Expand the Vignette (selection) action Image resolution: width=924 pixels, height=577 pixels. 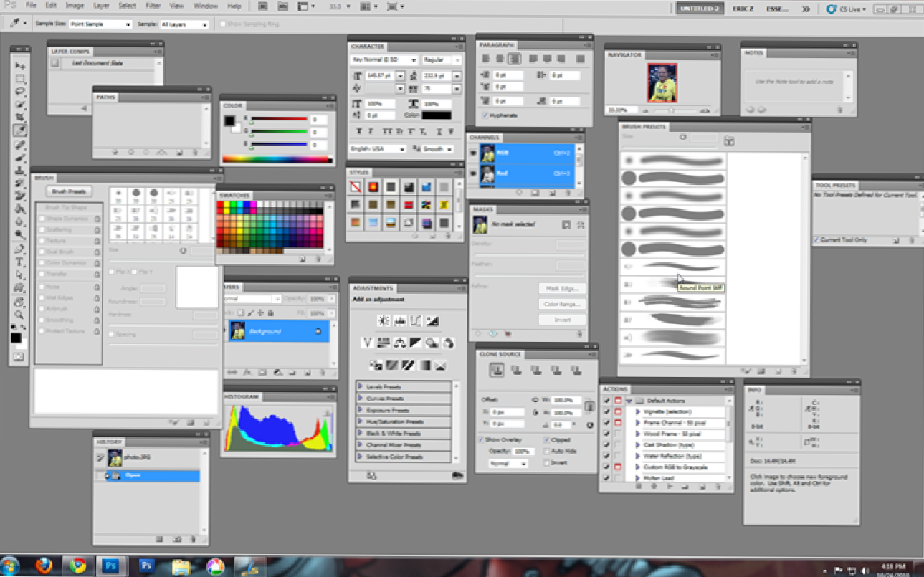pyautogui.click(x=637, y=412)
